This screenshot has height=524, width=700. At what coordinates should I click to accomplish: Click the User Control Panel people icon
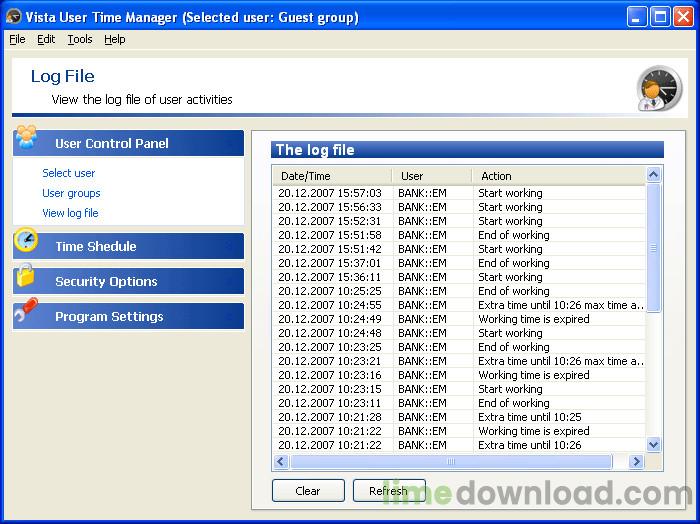pyautogui.click(x=26, y=137)
